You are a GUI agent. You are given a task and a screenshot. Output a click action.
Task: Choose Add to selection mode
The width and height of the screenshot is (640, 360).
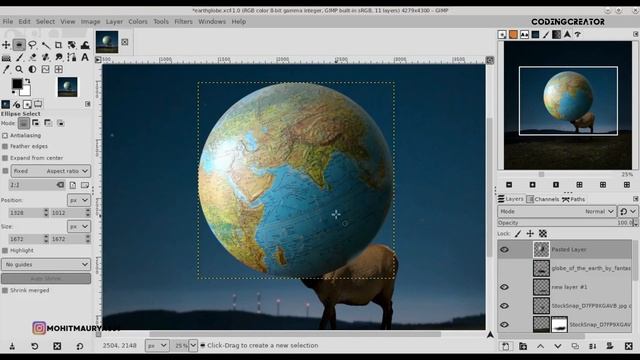[x=36, y=123]
